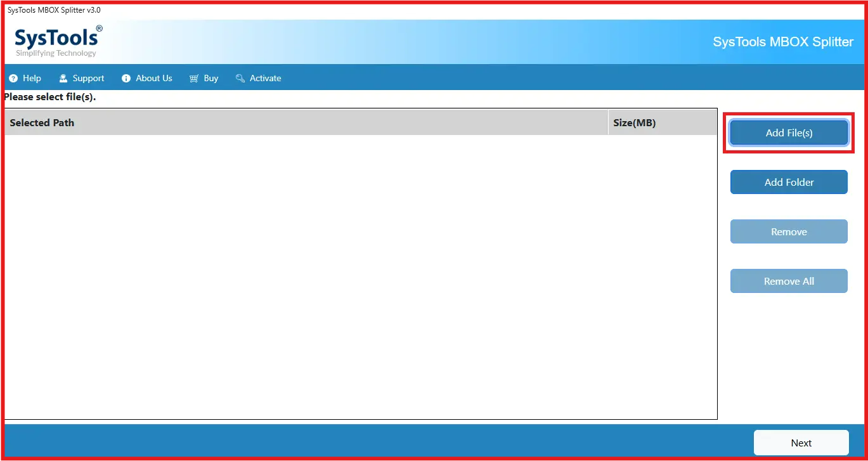
Task: Click the Support person icon
Action: pyautogui.click(x=63, y=79)
